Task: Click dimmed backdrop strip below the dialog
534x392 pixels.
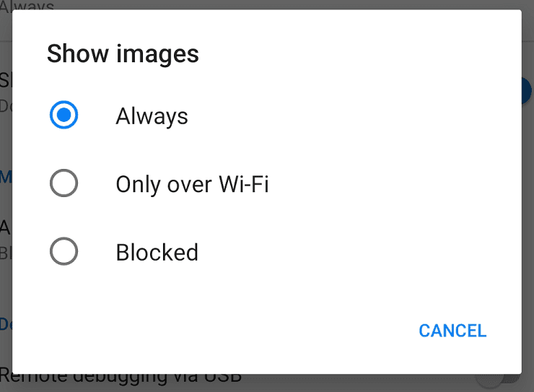Action: coord(267,383)
